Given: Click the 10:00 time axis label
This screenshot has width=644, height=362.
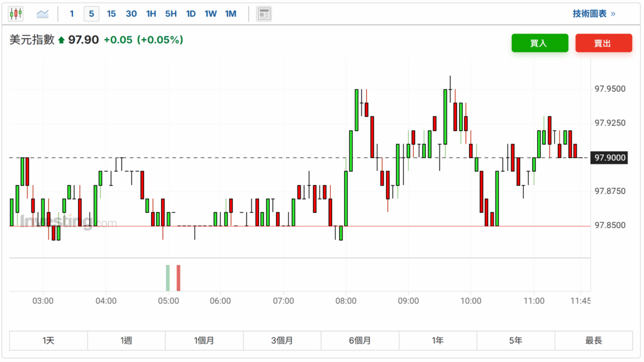Looking at the screenshot, I should coord(470,301).
